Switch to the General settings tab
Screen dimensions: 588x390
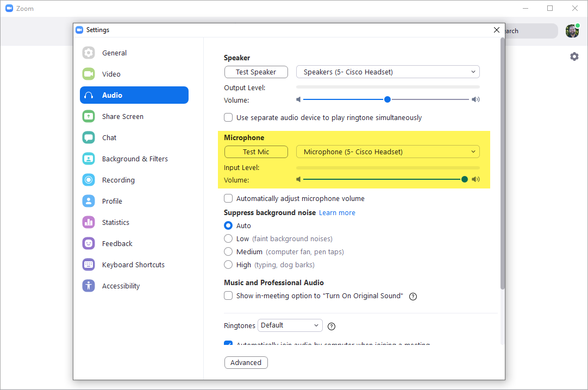(x=115, y=53)
